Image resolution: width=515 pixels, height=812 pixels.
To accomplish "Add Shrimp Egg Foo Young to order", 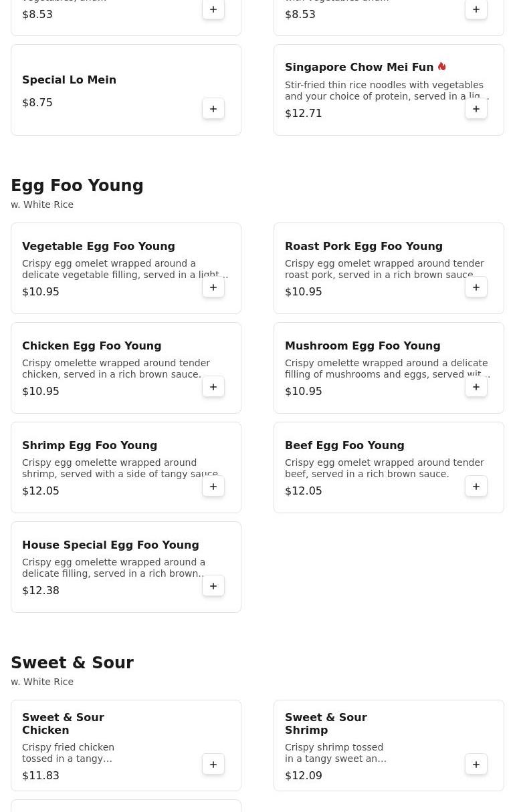I will click(213, 487).
